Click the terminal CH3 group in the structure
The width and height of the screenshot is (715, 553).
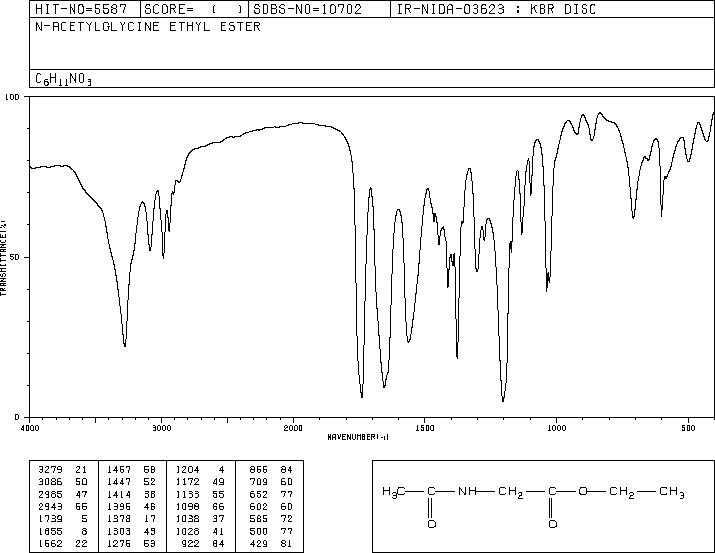[672, 492]
